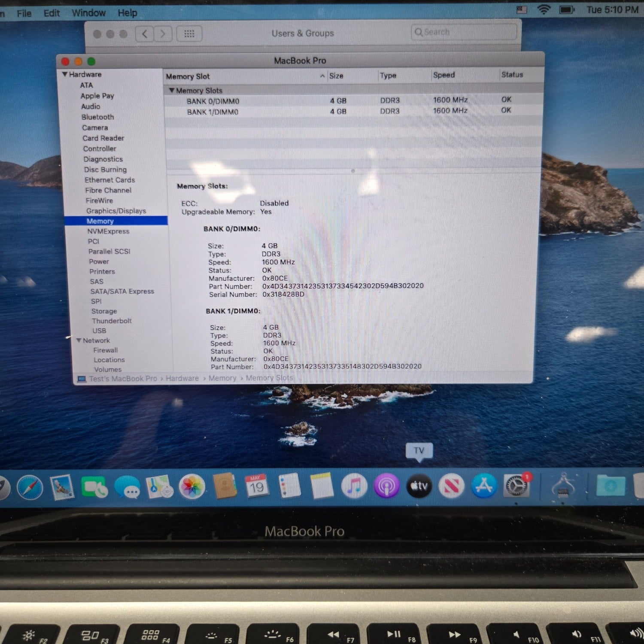Select USB in the sidebar
Image resolution: width=644 pixels, height=644 pixels.
tap(99, 331)
